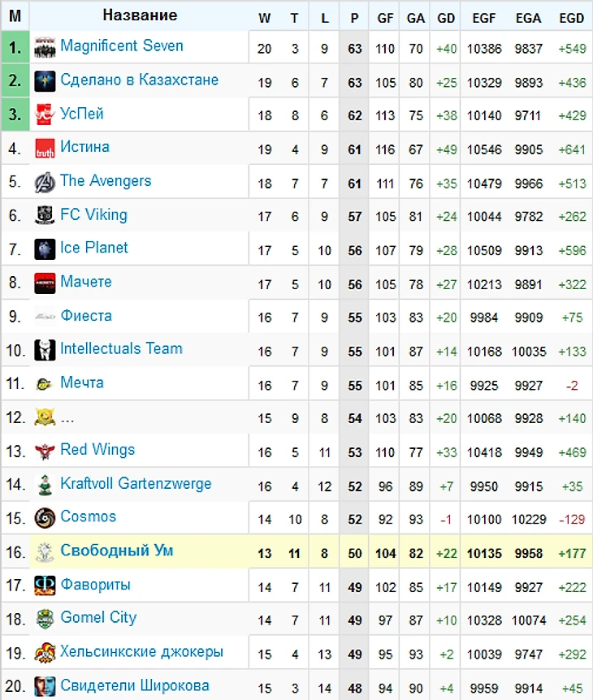Open the УсПей team link
This screenshot has width=593, height=700.
[82, 114]
